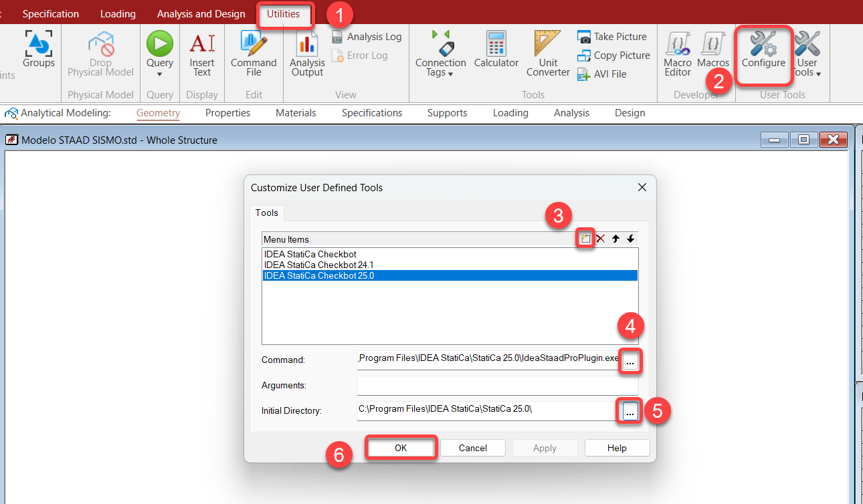The height and width of the screenshot is (504, 863).
Task: Open the Analysis and Design tab
Action: click(201, 14)
